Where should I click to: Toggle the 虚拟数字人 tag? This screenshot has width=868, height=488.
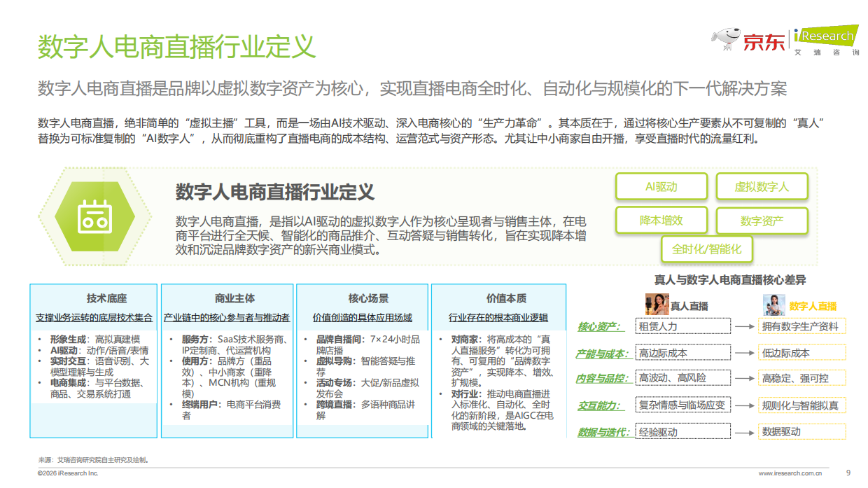(x=762, y=186)
